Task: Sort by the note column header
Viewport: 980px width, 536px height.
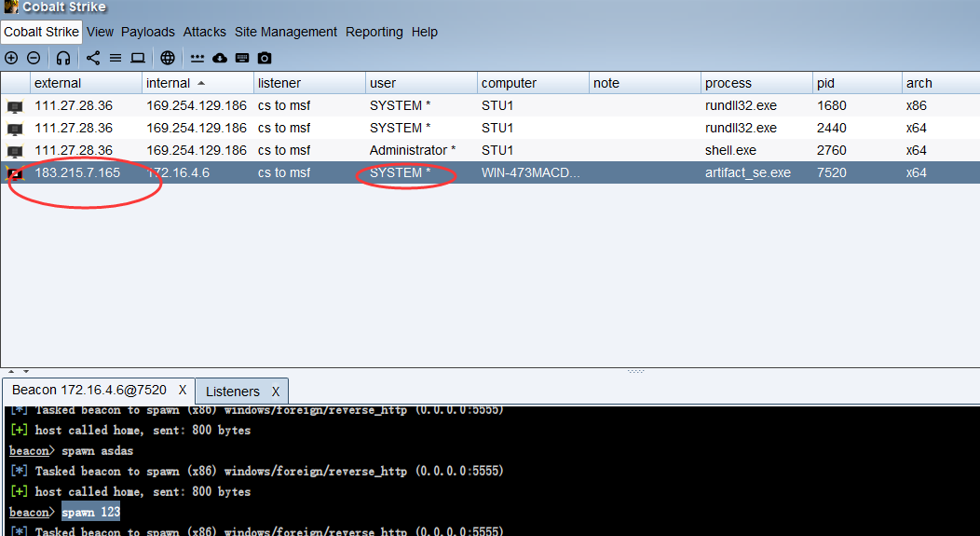Action: [x=646, y=83]
